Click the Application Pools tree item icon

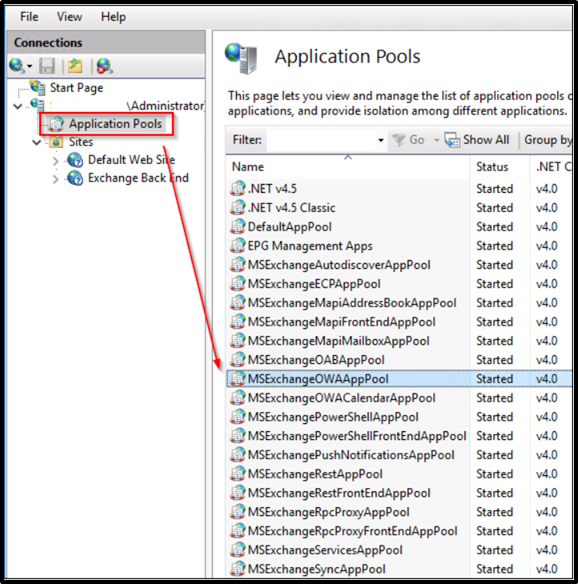pos(56,124)
